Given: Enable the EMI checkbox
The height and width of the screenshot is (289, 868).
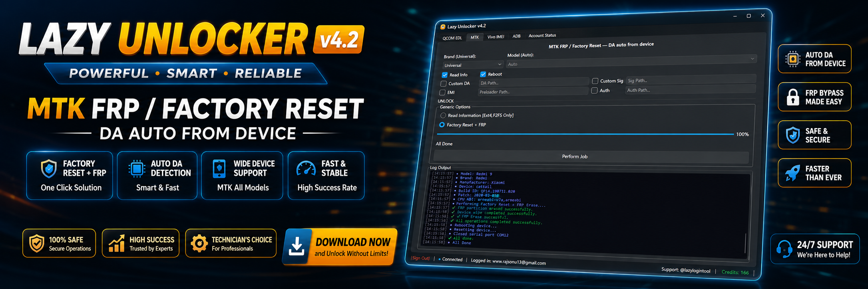Looking at the screenshot, I should click(x=442, y=92).
